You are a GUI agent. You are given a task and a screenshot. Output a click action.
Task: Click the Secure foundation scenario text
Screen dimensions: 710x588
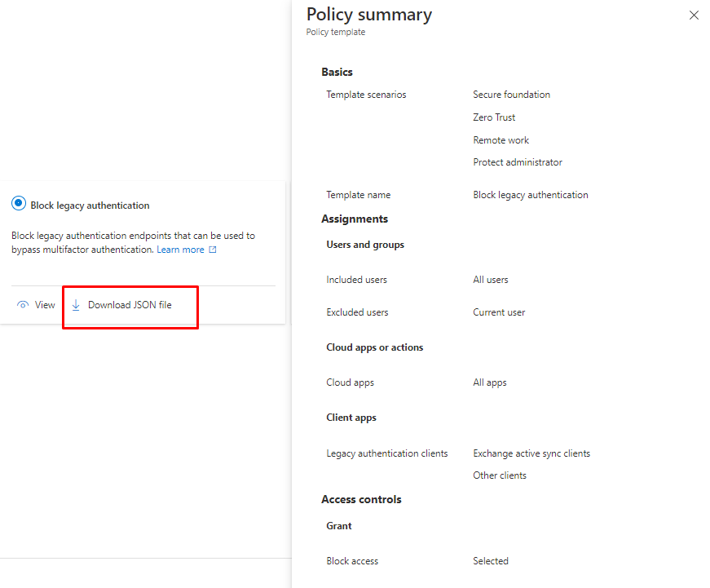pyautogui.click(x=511, y=95)
